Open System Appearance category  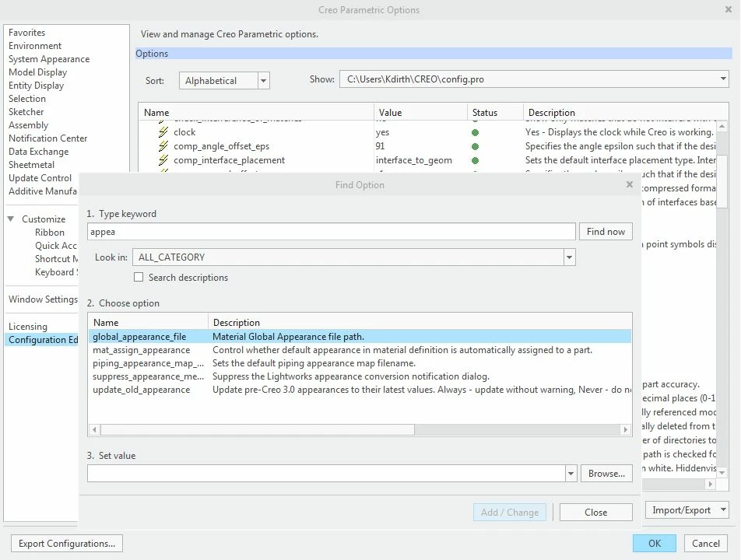click(x=49, y=59)
